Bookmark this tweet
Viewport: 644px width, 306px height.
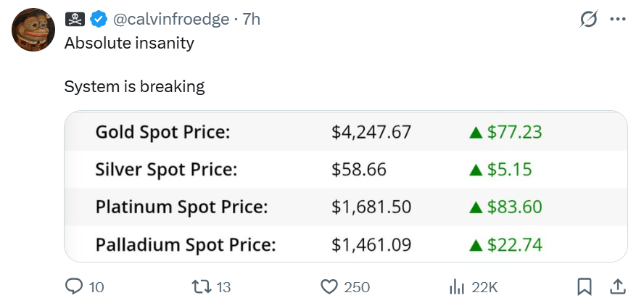(x=584, y=287)
